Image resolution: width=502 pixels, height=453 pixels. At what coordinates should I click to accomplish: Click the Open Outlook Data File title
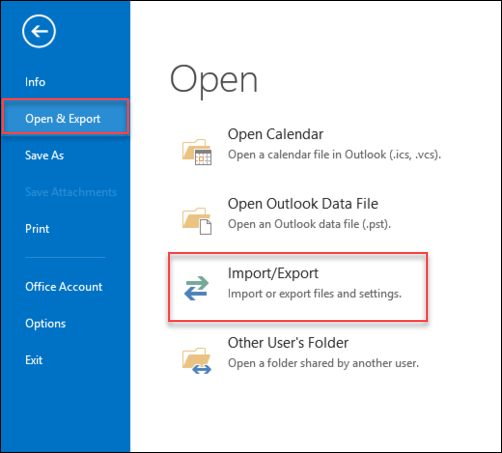click(x=303, y=204)
